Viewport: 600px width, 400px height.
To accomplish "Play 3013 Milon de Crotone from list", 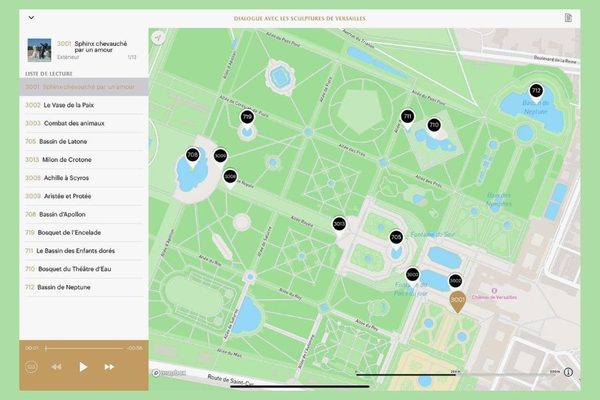I will [x=84, y=160].
